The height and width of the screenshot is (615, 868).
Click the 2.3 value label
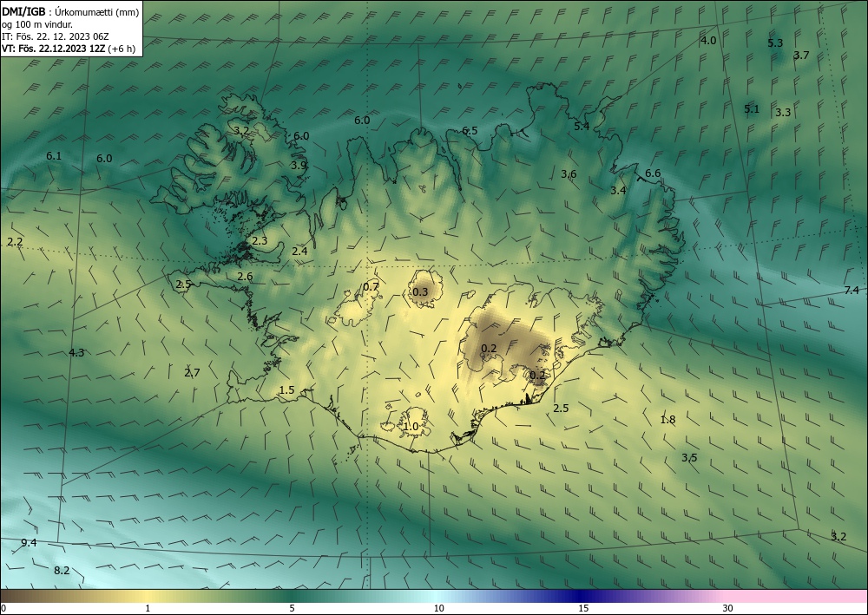point(259,240)
